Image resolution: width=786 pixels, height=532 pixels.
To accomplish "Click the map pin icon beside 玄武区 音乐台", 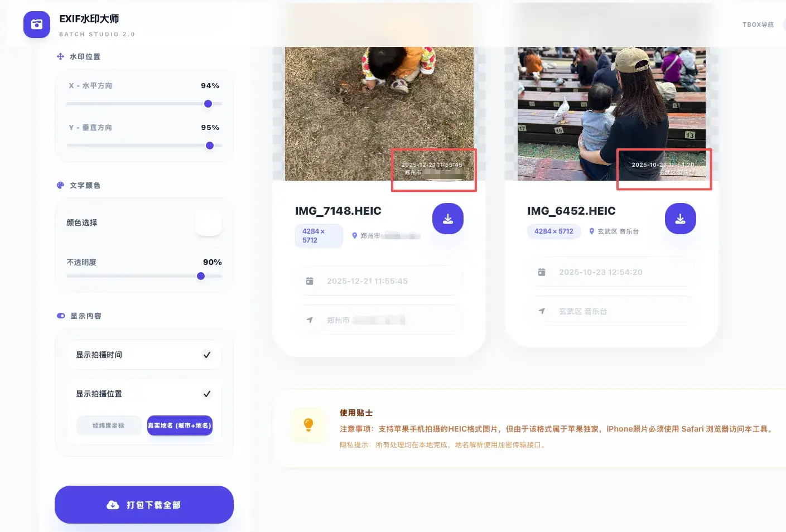I will click(592, 231).
